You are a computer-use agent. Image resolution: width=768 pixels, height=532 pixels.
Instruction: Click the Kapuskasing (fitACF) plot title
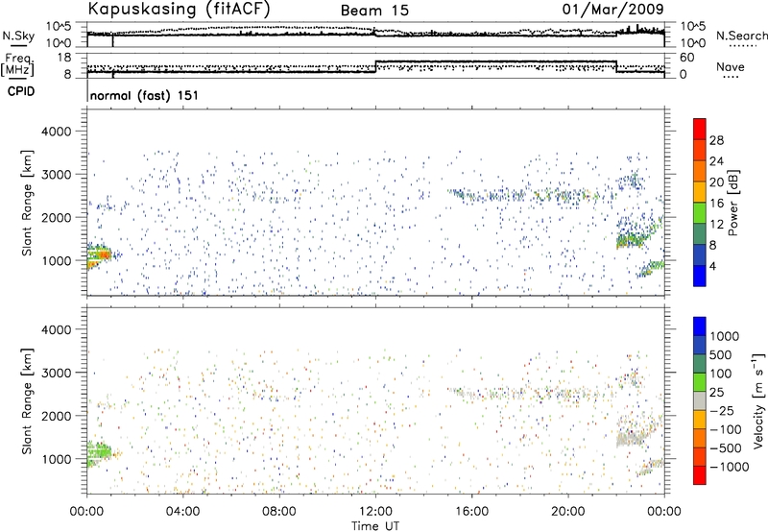tap(179, 9)
